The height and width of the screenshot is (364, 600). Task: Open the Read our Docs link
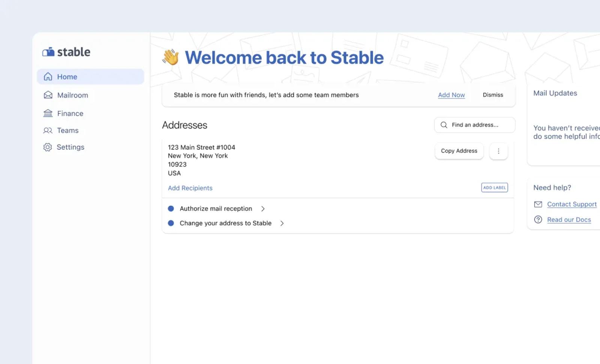click(569, 220)
